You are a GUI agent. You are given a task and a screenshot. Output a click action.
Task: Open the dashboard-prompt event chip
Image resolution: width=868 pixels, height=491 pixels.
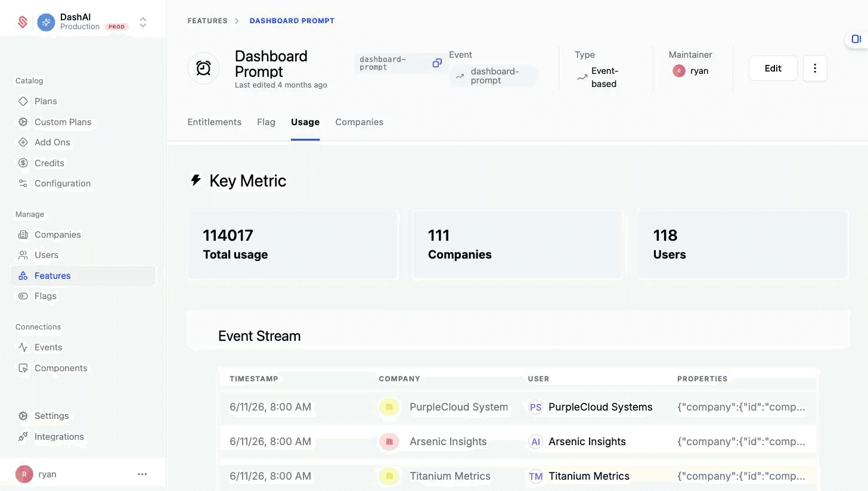coord(494,76)
